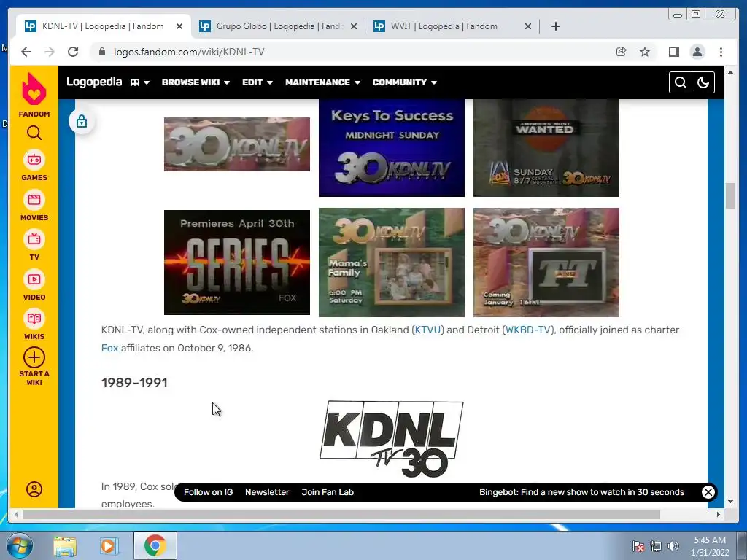The height and width of the screenshot is (560, 747).
Task: Open a new tab with plus button
Action: coord(555,26)
